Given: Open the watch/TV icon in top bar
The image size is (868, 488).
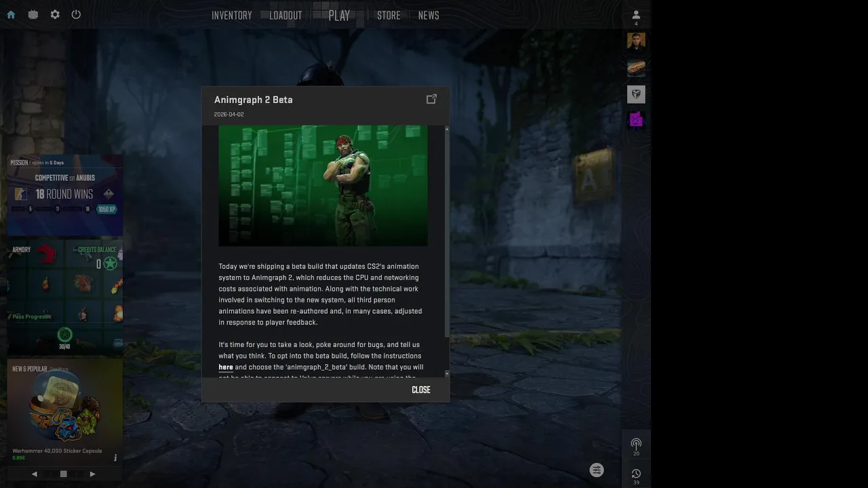Looking at the screenshot, I should coord(33,14).
